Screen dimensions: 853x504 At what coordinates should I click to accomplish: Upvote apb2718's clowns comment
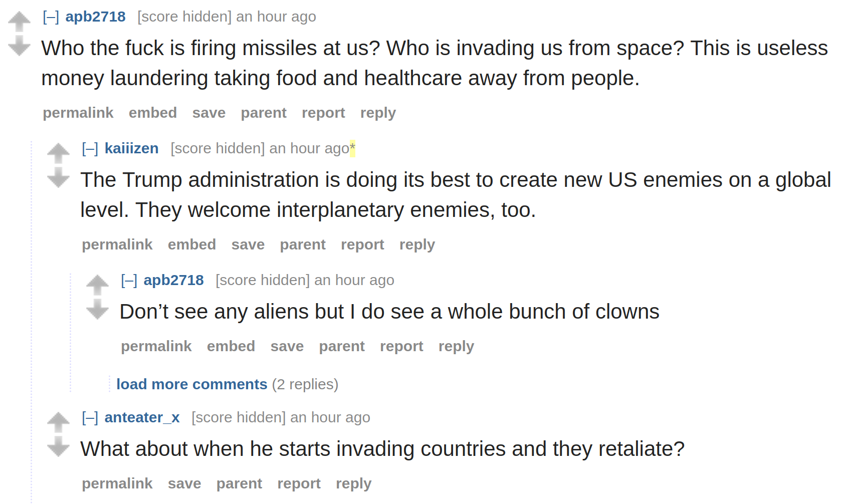[97, 285]
